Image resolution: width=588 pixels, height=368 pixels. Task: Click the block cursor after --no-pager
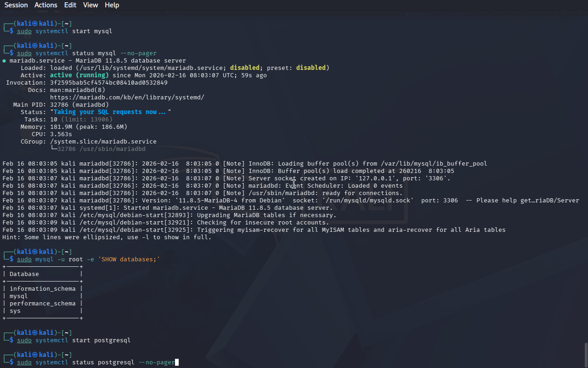(x=177, y=362)
